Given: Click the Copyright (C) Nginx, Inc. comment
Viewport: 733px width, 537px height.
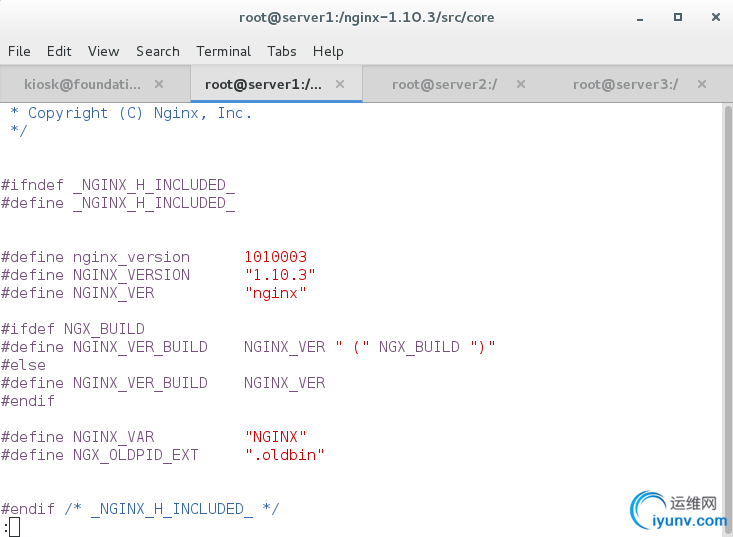Looking at the screenshot, I should 140,113.
